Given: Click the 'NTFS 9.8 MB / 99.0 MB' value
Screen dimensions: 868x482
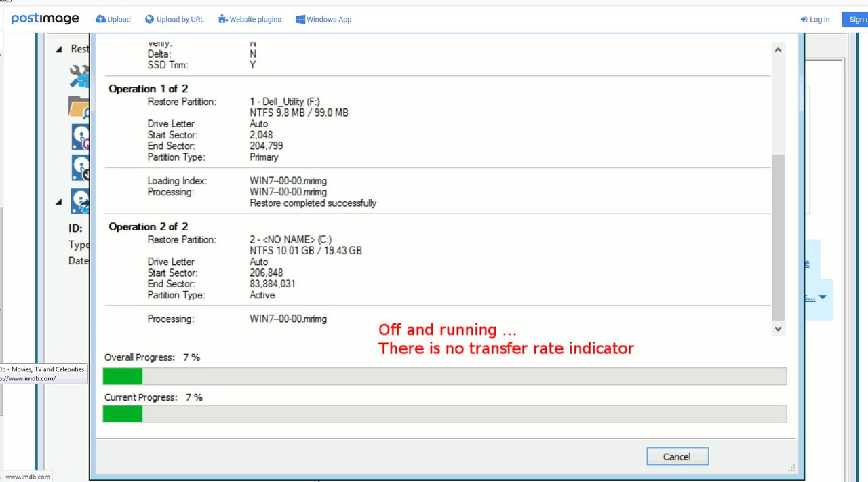Looking at the screenshot, I should click(x=298, y=113).
